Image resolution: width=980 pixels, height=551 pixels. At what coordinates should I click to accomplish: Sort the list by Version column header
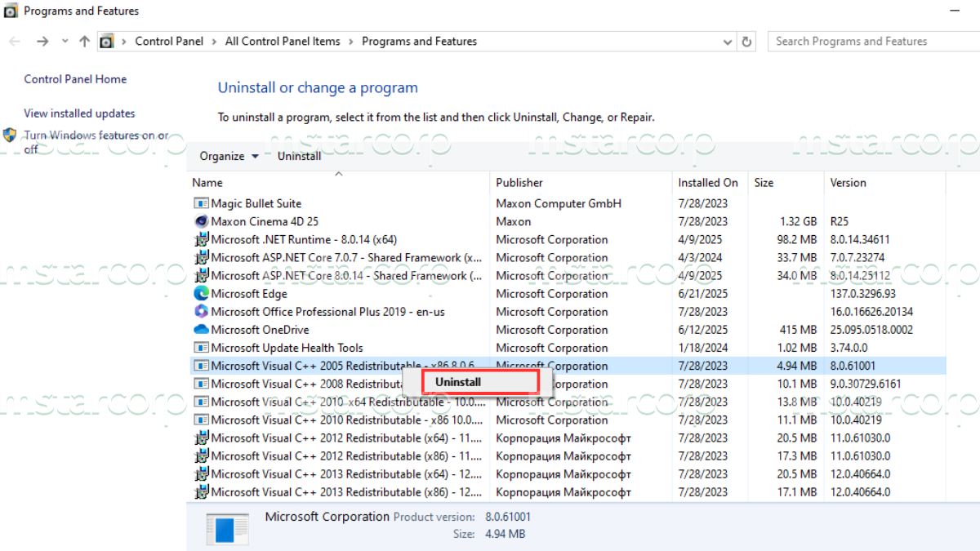pos(884,183)
